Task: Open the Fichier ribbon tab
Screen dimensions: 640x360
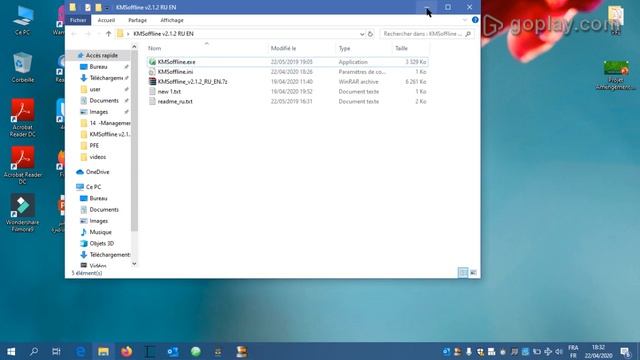Action: coord(78,20)
